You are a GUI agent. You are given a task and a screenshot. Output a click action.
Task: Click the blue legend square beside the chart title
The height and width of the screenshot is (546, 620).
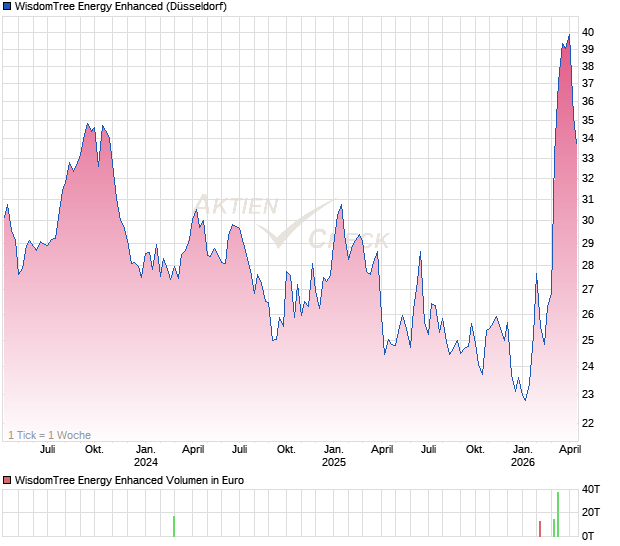(x=7, y=7)
